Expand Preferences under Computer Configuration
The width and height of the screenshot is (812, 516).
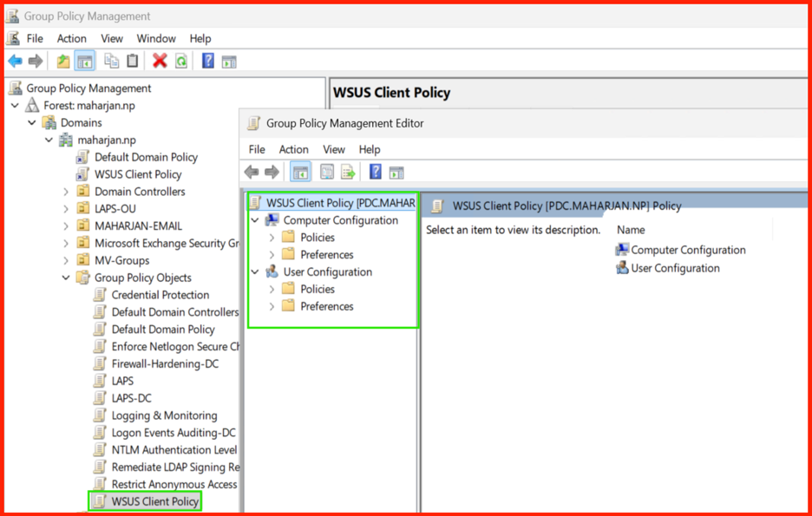pyautogui.click(x=272, y=255)
